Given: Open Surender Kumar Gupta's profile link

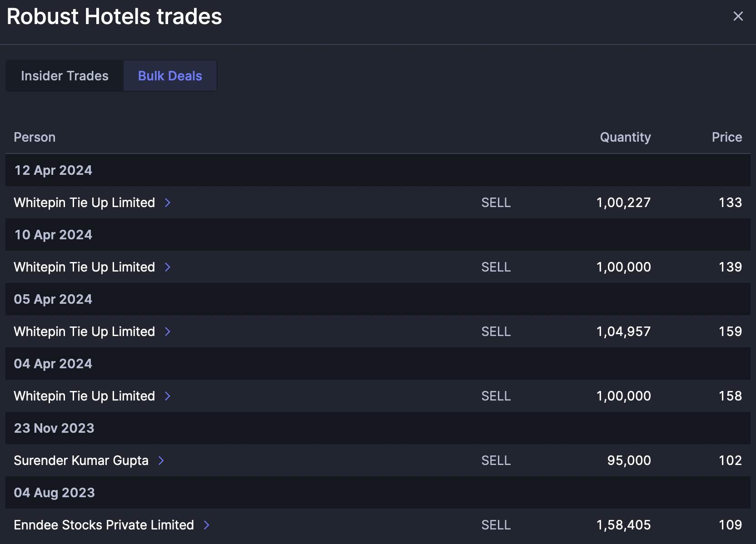Looking at the screenshot, I should pyautogui.click(x=81, y=460).
